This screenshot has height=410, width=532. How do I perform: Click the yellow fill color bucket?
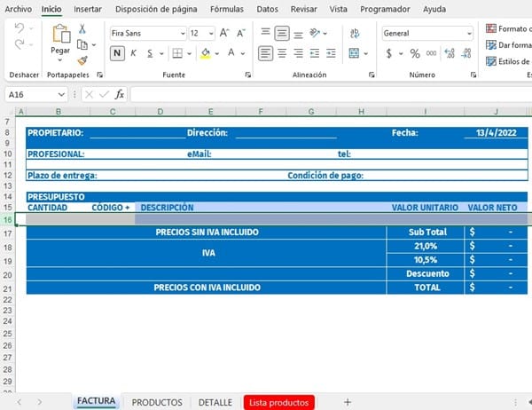(205, 53)
